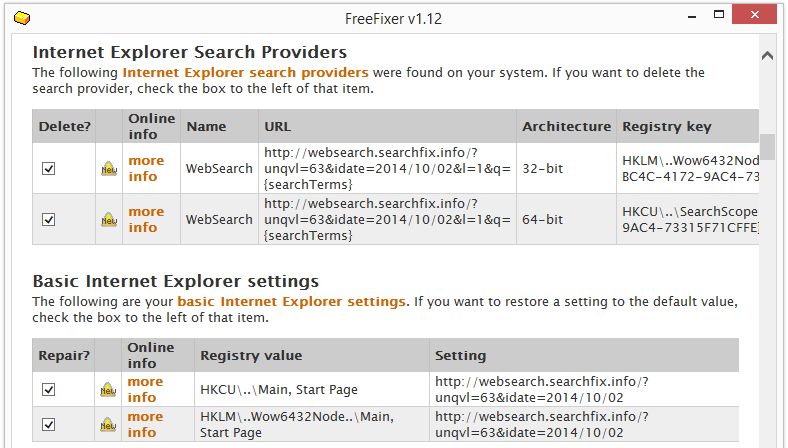
Task: Close the FreeFixer window
Action: [x=754, y=15]
